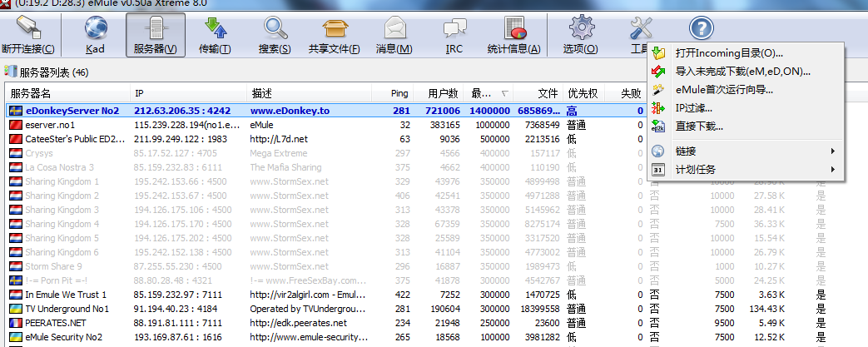This screenshot has width=868, height=347.
Task: Disconnect using the 断开连接 toolbar button
Action: (28, 35)
